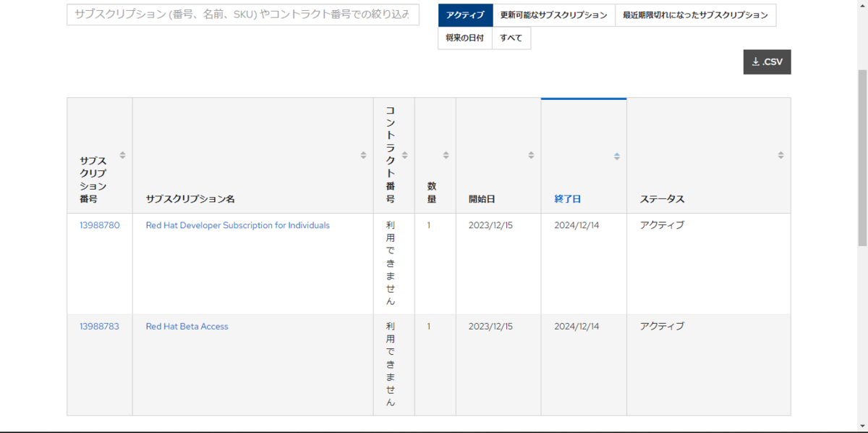Click アクティブ status in Beta Access row
Image resolution: width=868 pixels, height=433 pixels.
(x=662, y=327)
